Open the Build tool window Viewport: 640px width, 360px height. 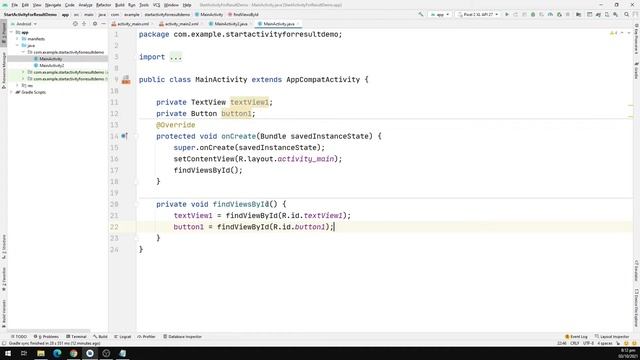100,337
